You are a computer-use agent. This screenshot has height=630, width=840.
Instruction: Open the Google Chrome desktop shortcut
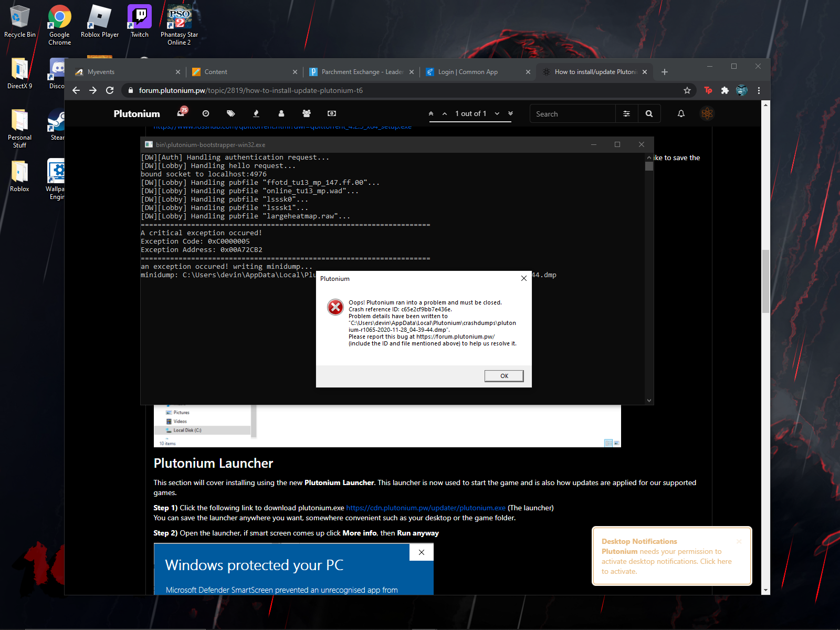click(59, 25)
